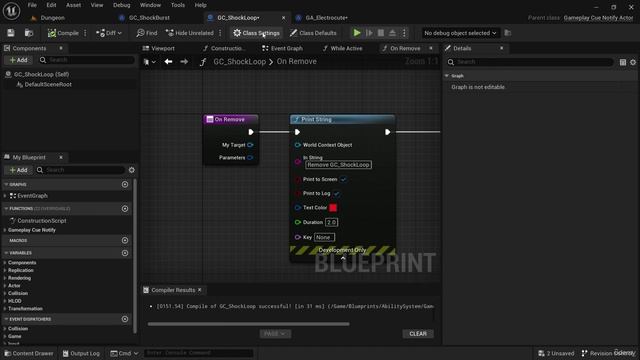Focus the Components search field
This screenshot has width=640, height=360.
[87, 60]
